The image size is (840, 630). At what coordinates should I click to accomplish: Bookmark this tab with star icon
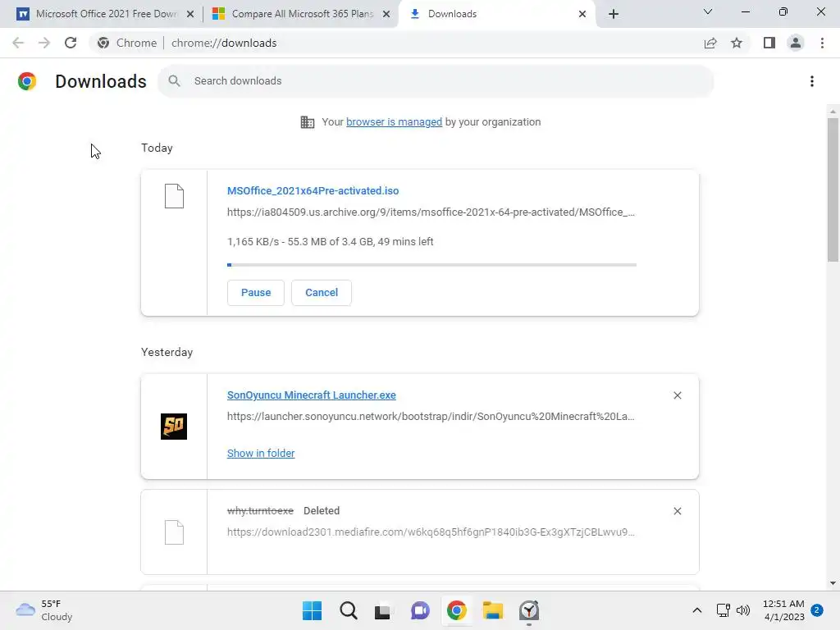pyautogui.click(x=737, y=43)
